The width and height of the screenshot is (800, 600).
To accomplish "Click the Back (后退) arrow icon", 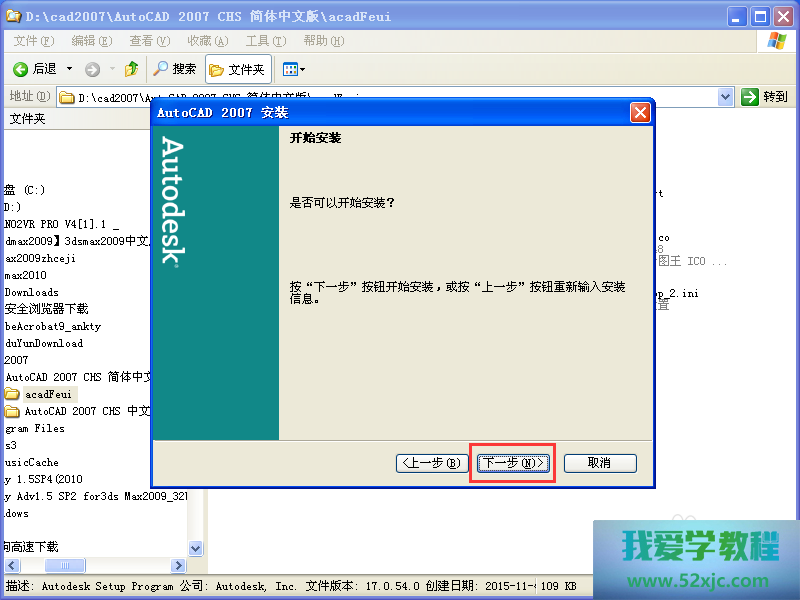I will (x=20, y=69).
